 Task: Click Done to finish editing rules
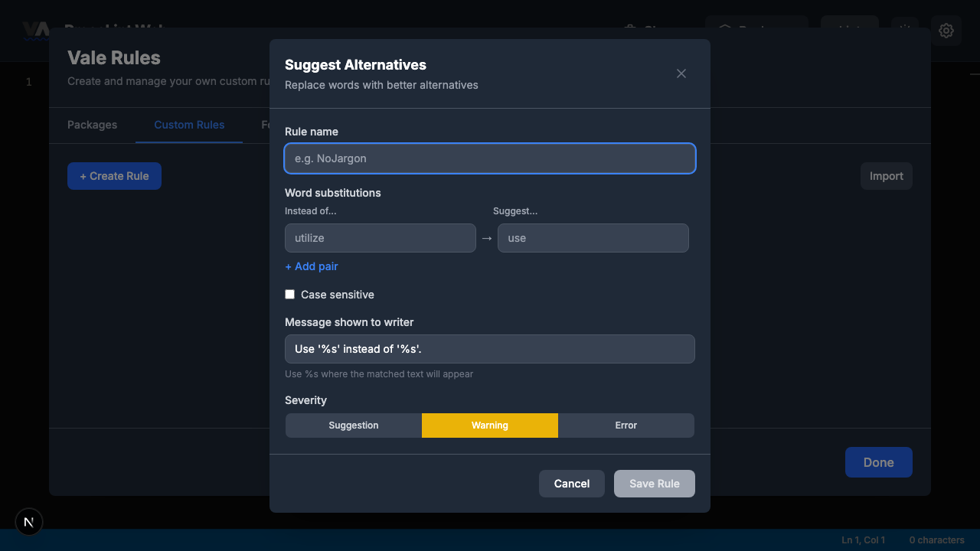[x=878, y=462]
